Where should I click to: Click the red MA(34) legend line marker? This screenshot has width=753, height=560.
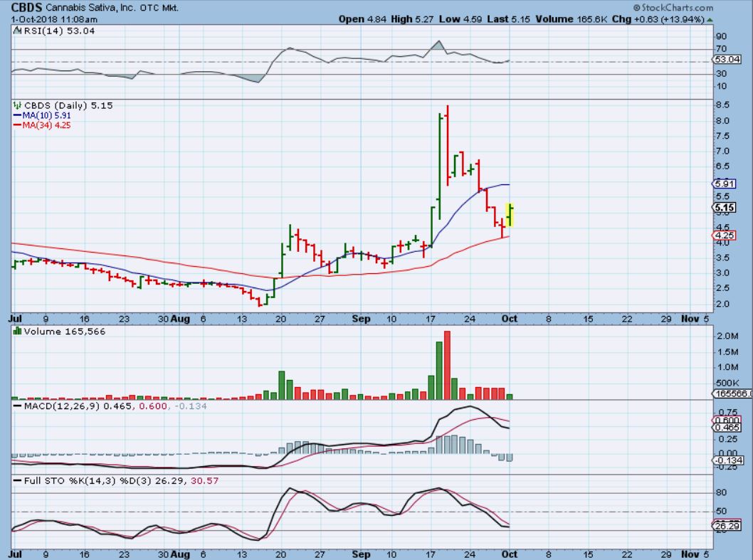click(x=17, y=125)
